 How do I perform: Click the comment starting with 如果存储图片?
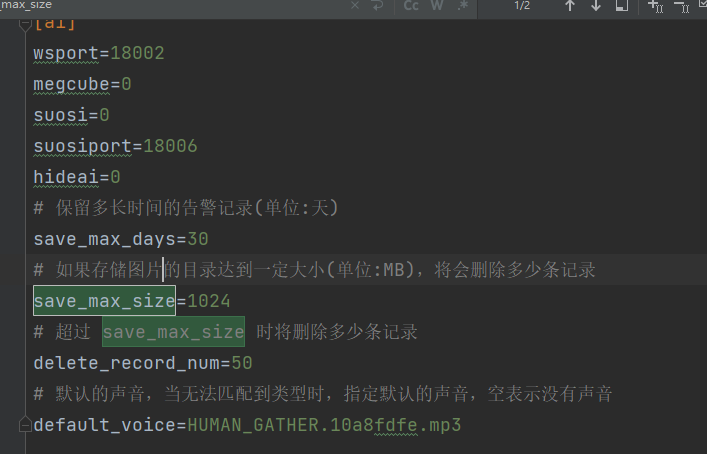click(x=315, y=270)
